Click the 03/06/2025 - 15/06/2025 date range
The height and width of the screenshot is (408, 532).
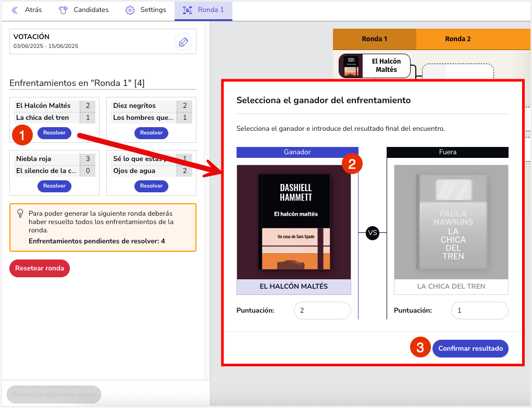46,46
